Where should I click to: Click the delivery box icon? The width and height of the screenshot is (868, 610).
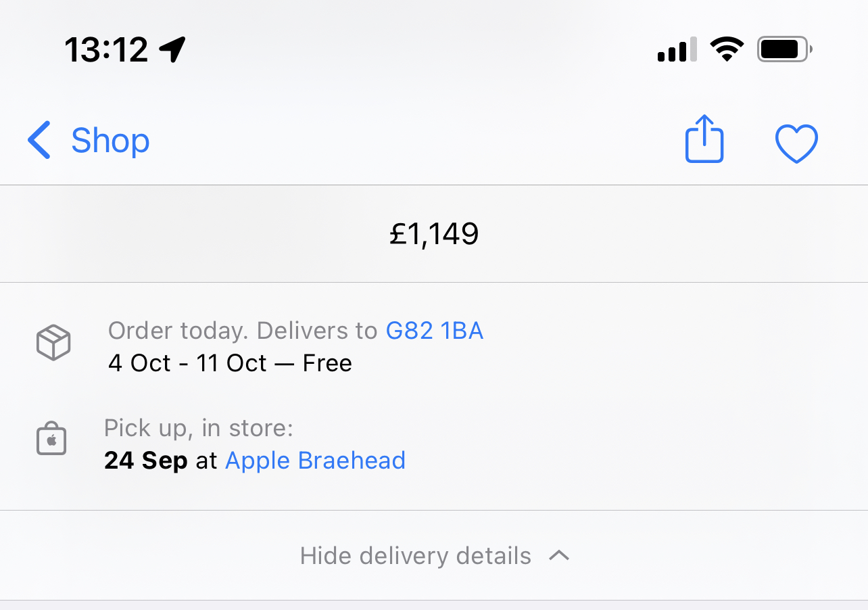click(x=53, y=342)
